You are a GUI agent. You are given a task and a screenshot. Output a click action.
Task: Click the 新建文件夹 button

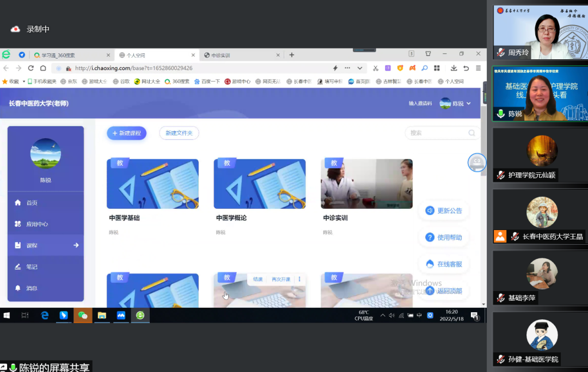pyautogui.click(x=179, y=133)
